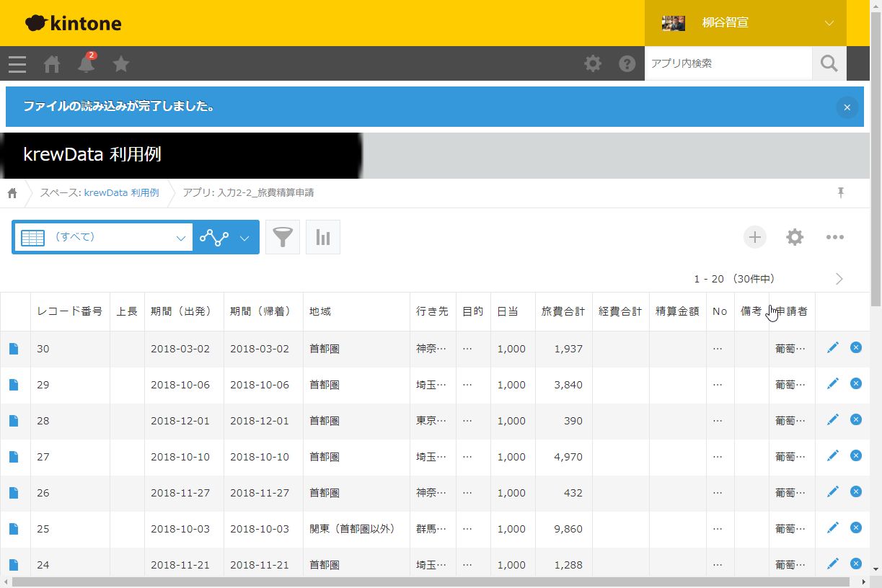Open the krewData 利用例 space link

tap(121, 192)
